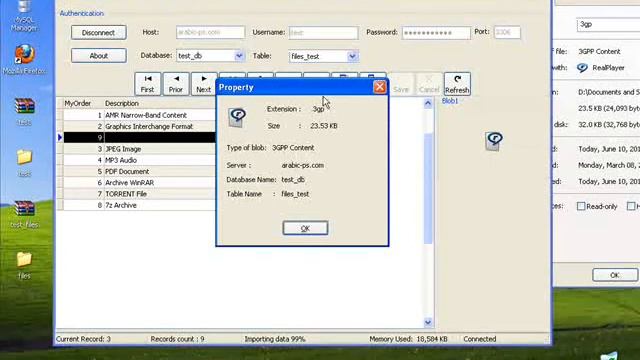Click the Memory Used status entry
This screenshot has width=640, height=360.
point(408,339)
